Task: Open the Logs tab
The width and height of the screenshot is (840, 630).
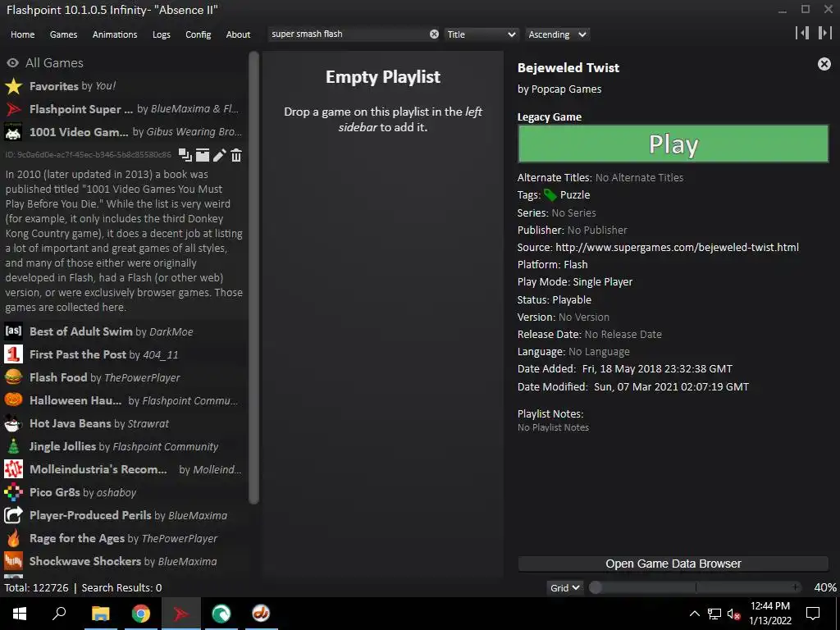Action: (162, 34)
